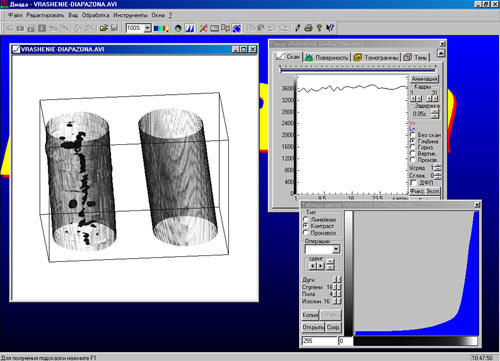Open the 'Обработка' menu
500x361 pixels.
tap(96, 15)
